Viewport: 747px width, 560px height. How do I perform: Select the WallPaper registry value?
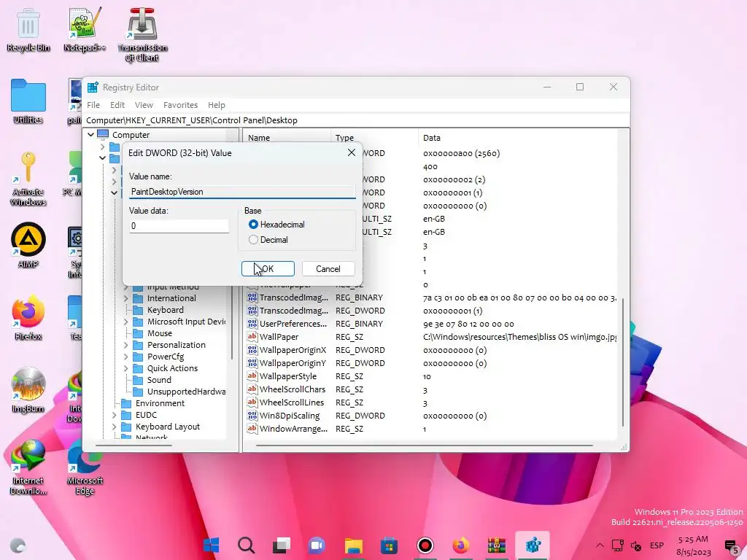click(279, 337)
